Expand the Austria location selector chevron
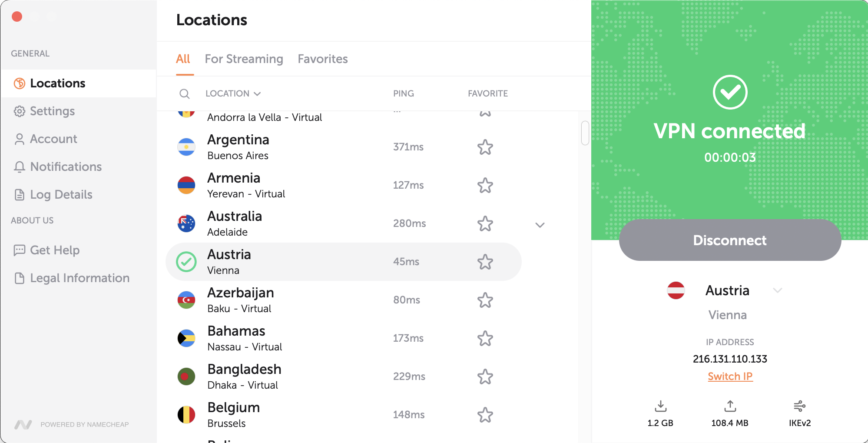The image size is (868, 443). click(778, 290)
